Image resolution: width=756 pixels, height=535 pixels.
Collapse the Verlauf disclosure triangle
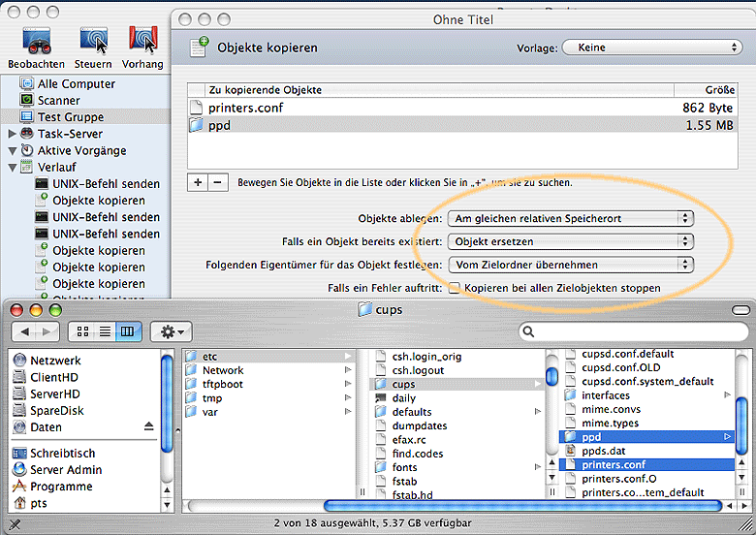[13, 167]
